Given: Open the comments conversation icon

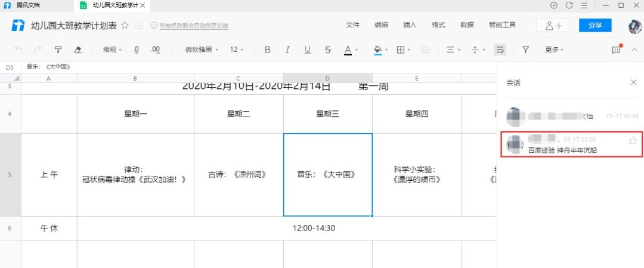Looking at the screenshot, I should (617, 50).
